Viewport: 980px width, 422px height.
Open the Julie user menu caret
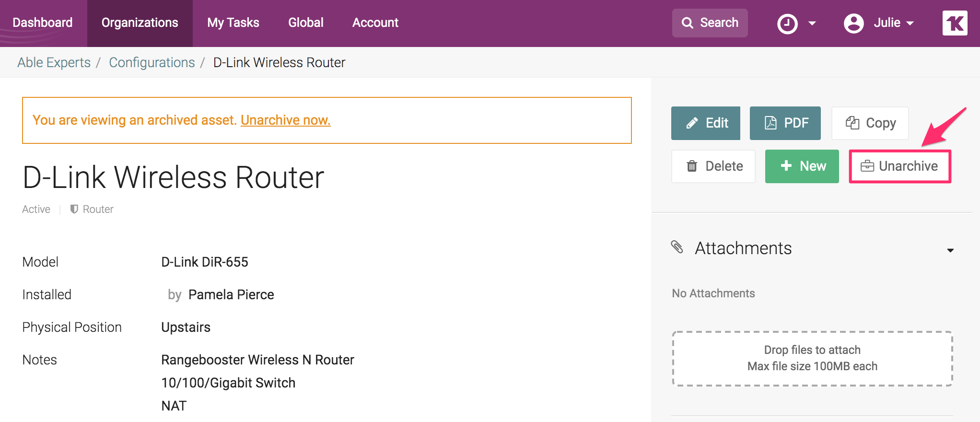[x=910, y=23]
